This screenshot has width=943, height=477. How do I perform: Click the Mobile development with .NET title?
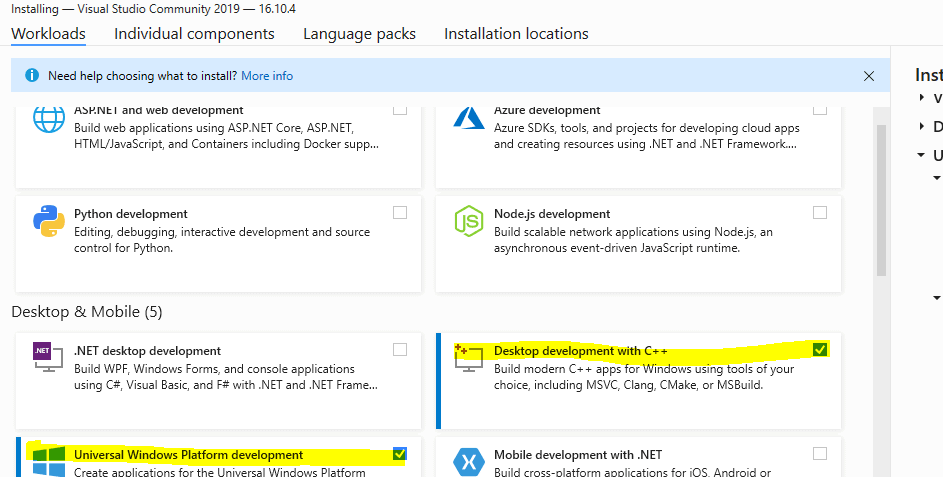click(x=578, y=455)
